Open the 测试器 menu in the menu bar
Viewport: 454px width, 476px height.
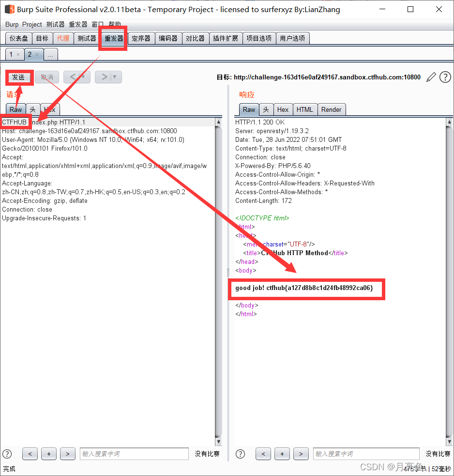tap(55, 24)
